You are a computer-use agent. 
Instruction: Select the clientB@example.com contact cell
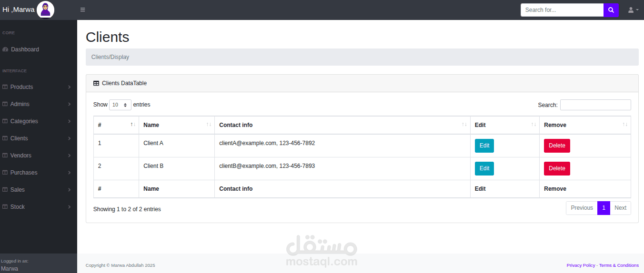click(342, 168)
